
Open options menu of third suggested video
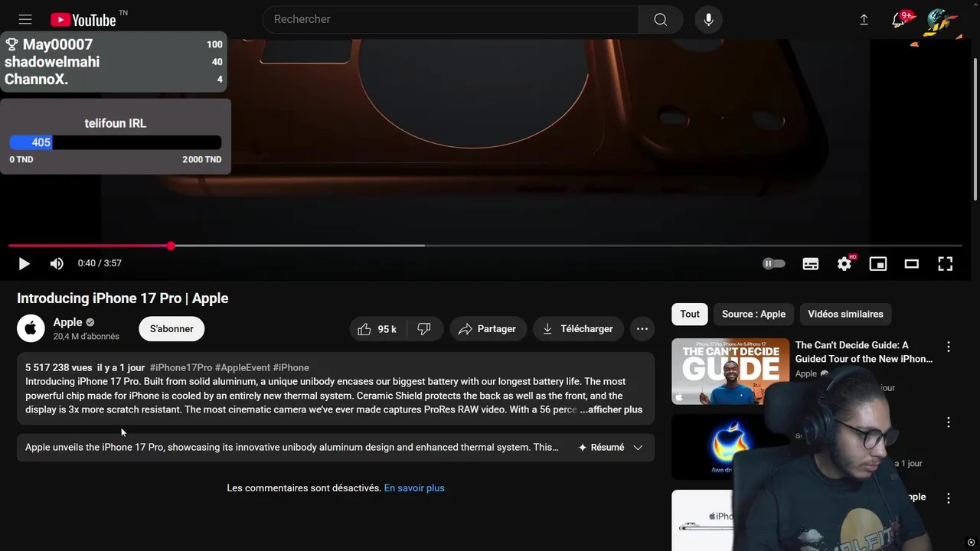click(949, 498)
